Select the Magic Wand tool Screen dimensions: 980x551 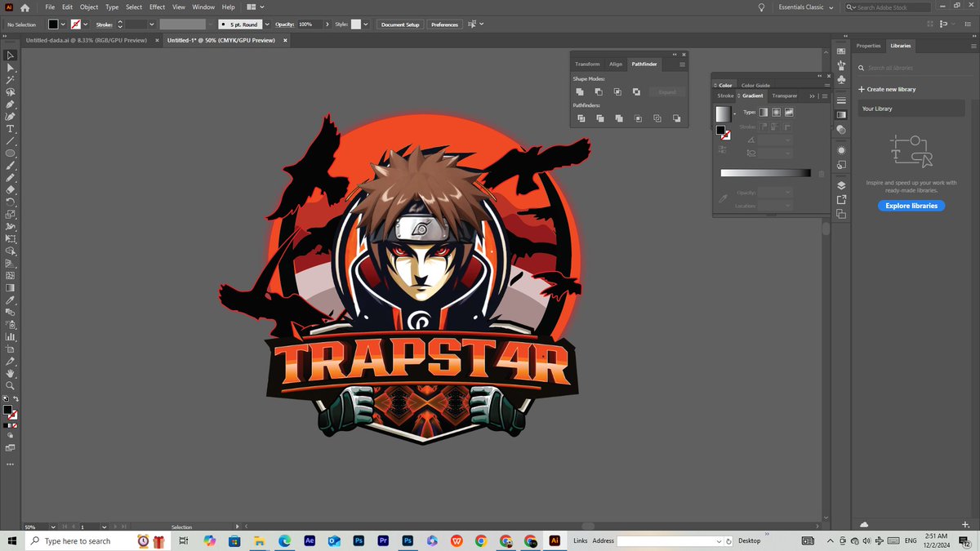tap(11, 80)
